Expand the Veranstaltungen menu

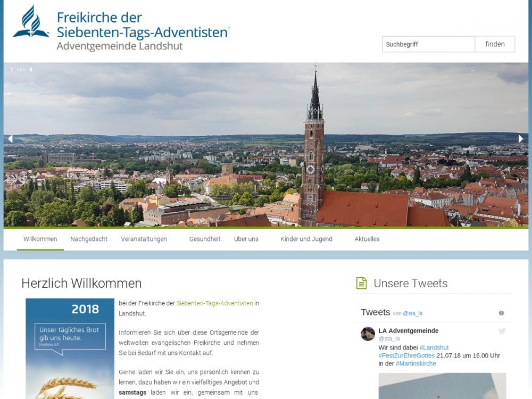coord(144,239)
